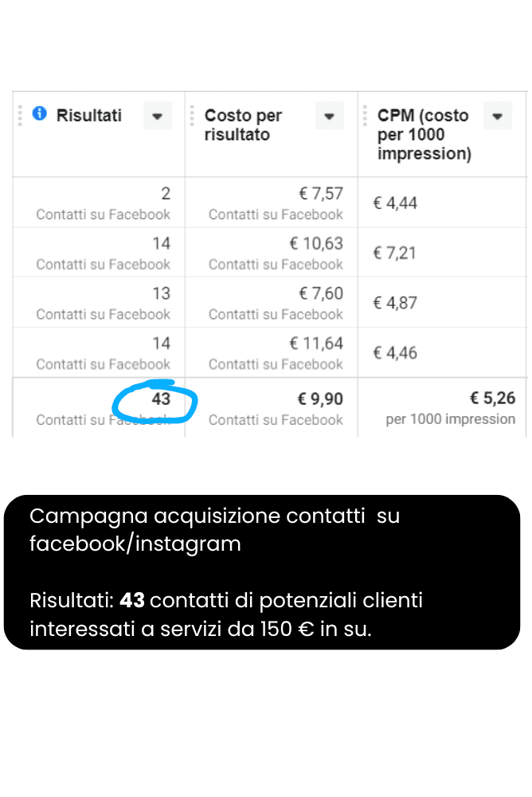Image resolution: width=532 pixels, height=797 pixels.
Task: Click the 13 results cell
Action: point(161,292)
